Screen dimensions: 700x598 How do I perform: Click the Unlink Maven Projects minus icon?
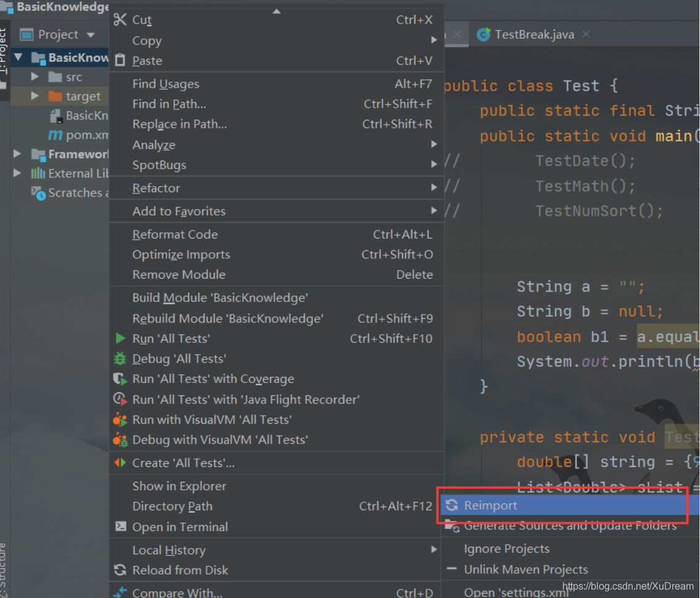point(452,569)
